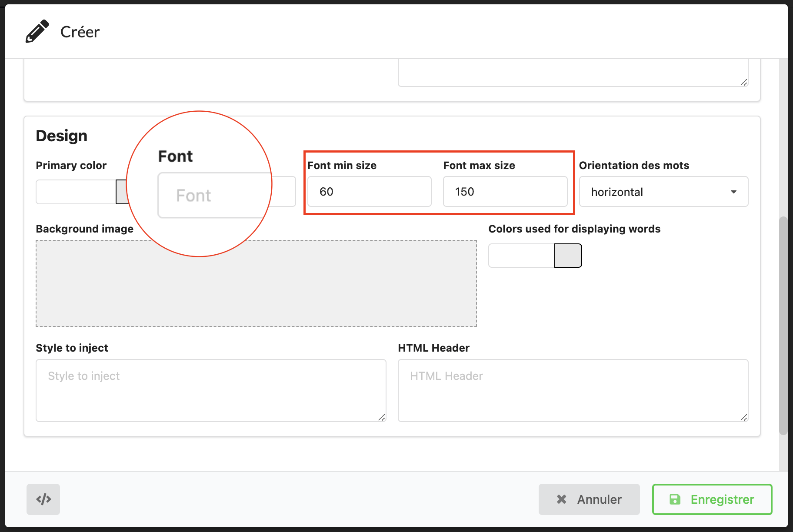
Task: Click the floppy disk save icon
Action: click(675, 499)
